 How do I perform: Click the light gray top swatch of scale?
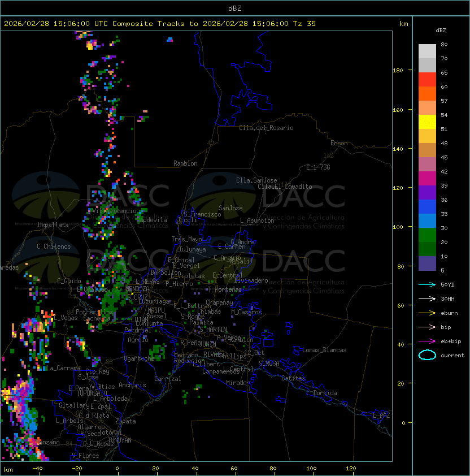click(427, 51)
